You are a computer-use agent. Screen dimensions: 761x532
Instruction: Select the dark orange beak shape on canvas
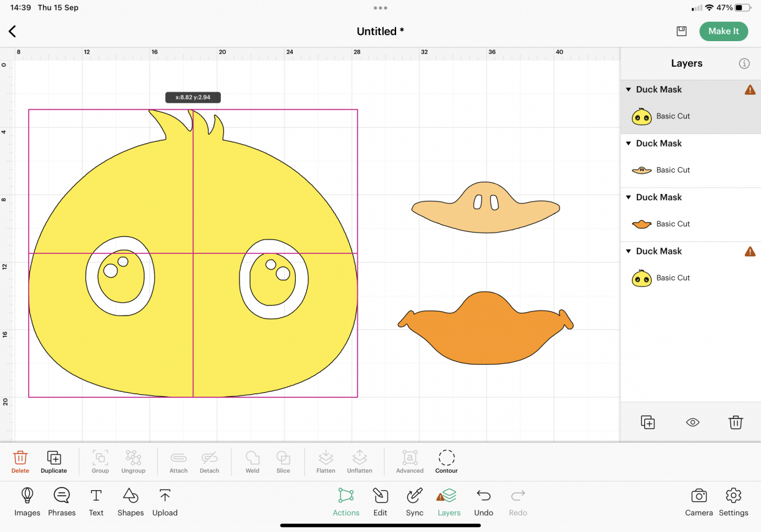[485, 328]
